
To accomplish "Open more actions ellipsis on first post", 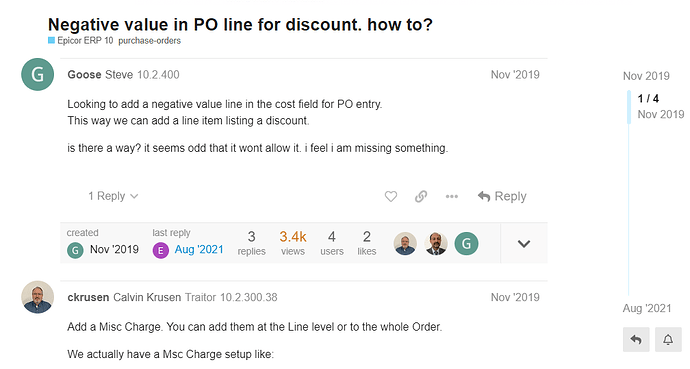I will point(452,196).
